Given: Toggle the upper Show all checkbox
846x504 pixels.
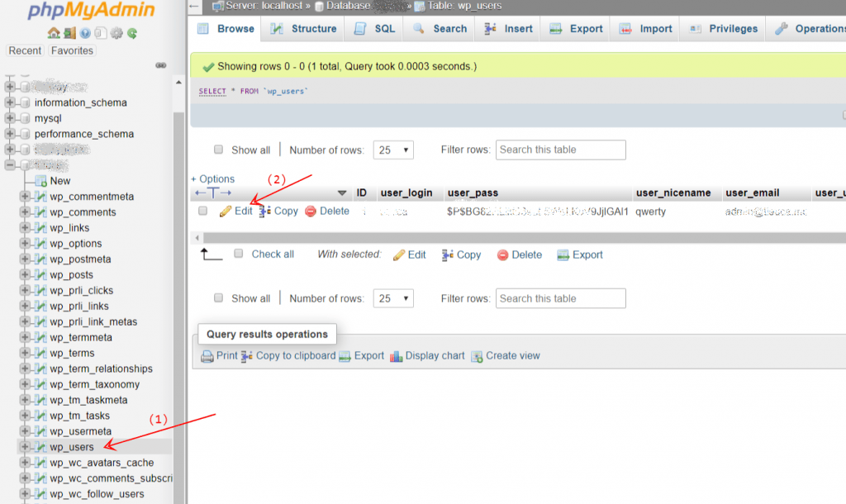Looking at the screenshot, I should click(x=218, y=150).
